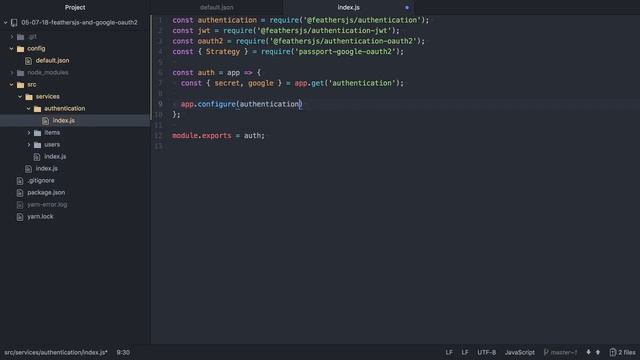Collapse the src folder chevron
Viewport: 640px width, 360px height.
coord(12,84)
